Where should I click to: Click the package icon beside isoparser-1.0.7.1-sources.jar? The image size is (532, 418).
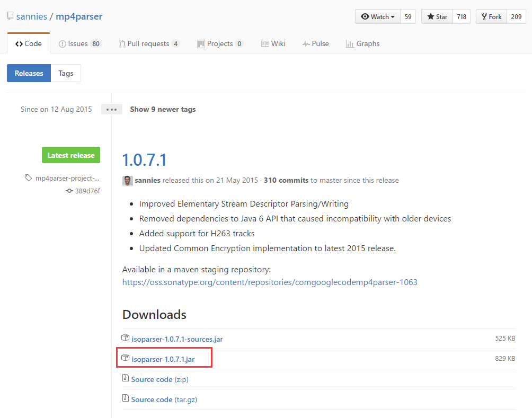coord(126,338)
